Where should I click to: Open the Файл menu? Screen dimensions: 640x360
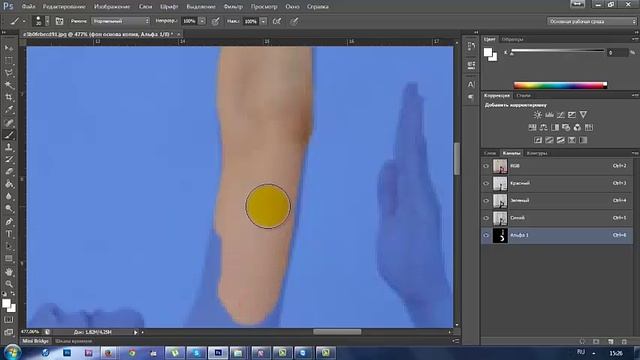pos(28,7)
